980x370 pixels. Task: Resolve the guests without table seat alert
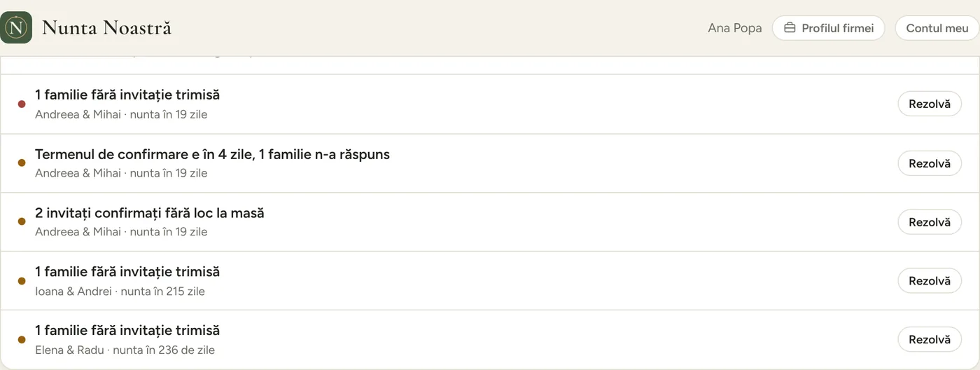[x=930, y=221]
